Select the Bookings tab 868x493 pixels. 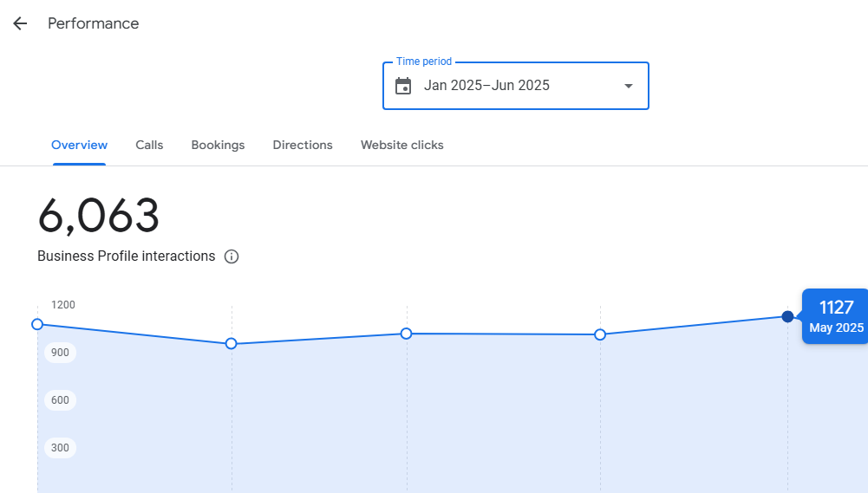218,145
